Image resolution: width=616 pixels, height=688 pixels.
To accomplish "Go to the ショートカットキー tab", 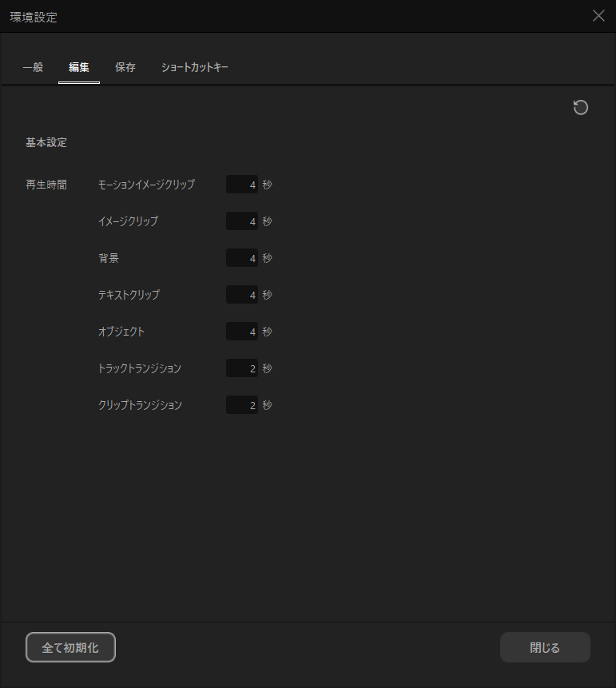I will tap(195, 68).
